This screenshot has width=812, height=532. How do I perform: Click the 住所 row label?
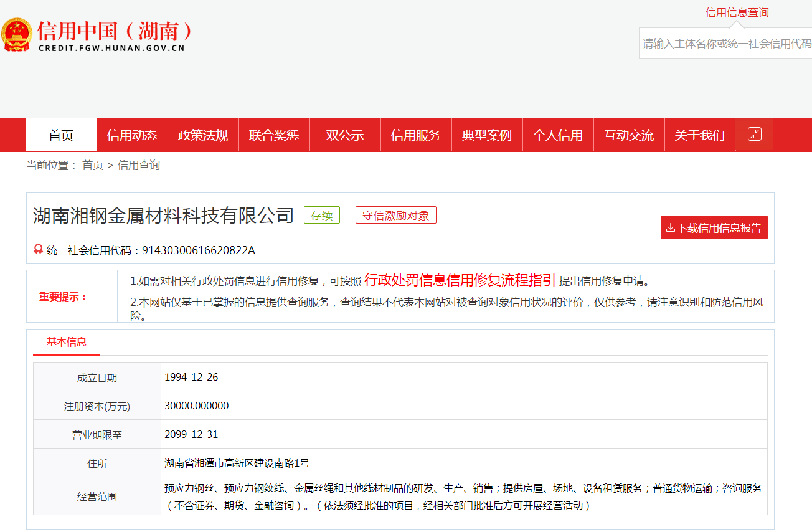coord(97,463)
